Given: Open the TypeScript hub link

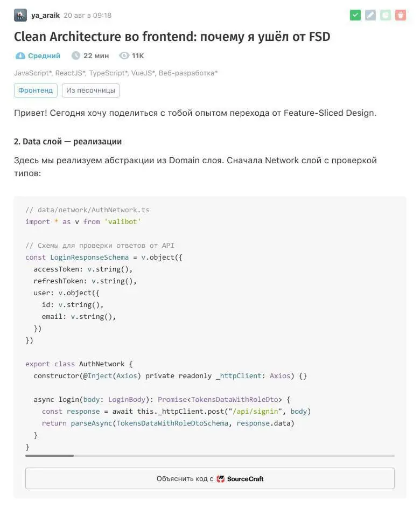Looking at the screenshot, I should click(x=108, y=73).
